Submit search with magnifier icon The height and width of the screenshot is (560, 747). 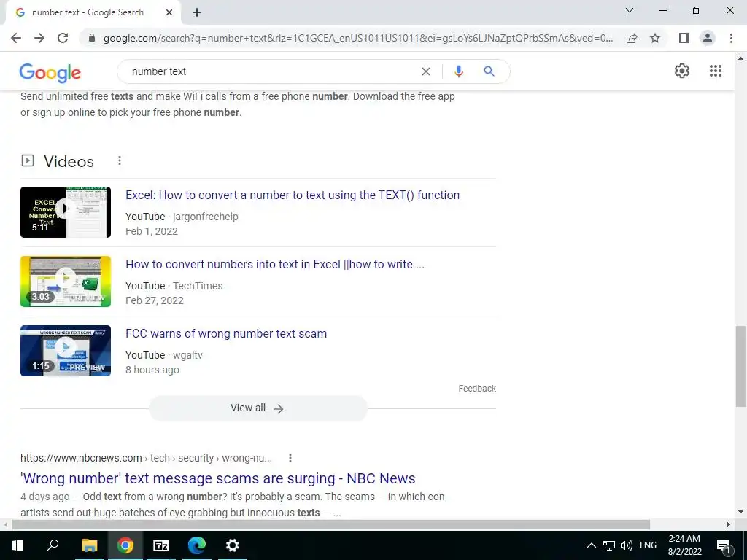click(x=489, y=71)
